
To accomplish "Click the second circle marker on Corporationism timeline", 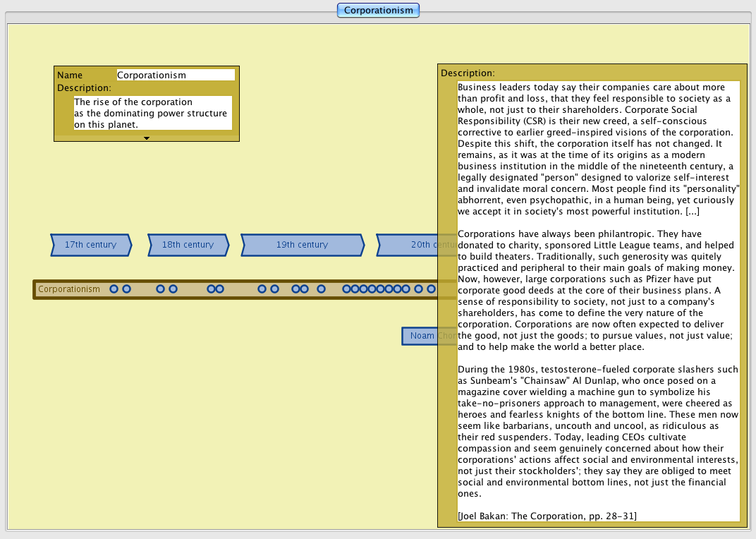I will [126, 289].
